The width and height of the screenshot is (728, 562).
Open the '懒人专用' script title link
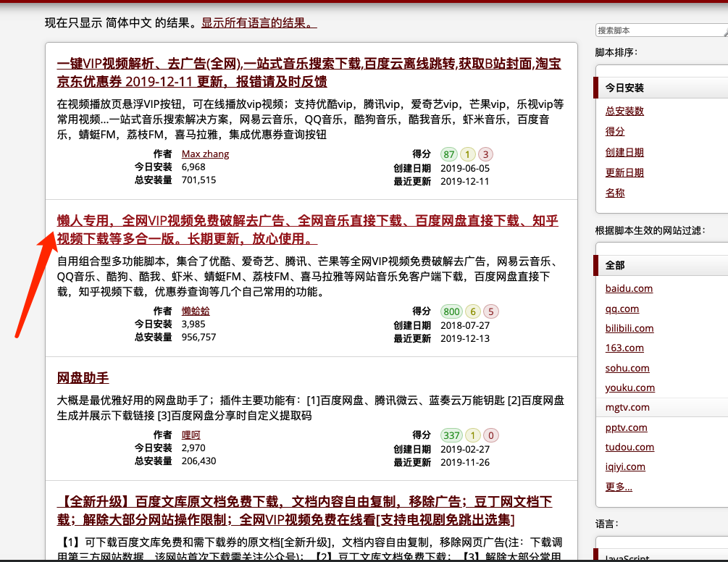click(307, 230)
